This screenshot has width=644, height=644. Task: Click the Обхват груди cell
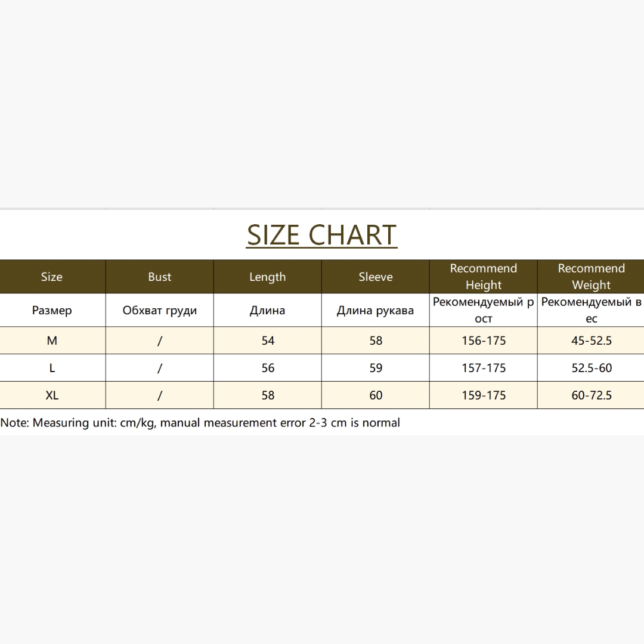[x=160, y=310]
